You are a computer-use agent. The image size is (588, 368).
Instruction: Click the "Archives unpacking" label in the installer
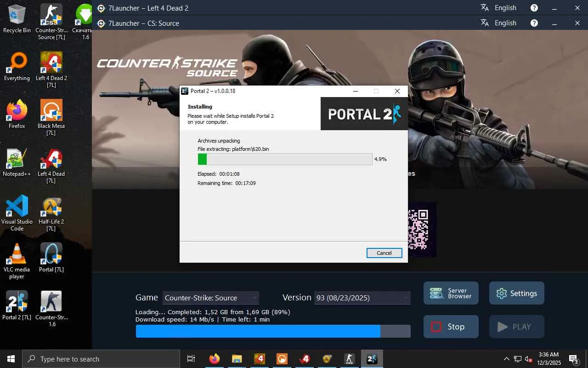pos(219,141)
